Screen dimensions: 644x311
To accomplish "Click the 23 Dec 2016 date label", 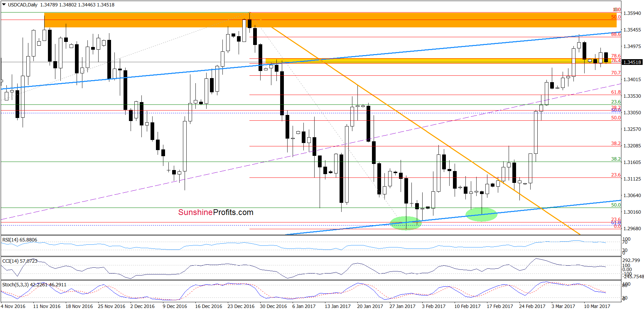I will click(241, 306).
